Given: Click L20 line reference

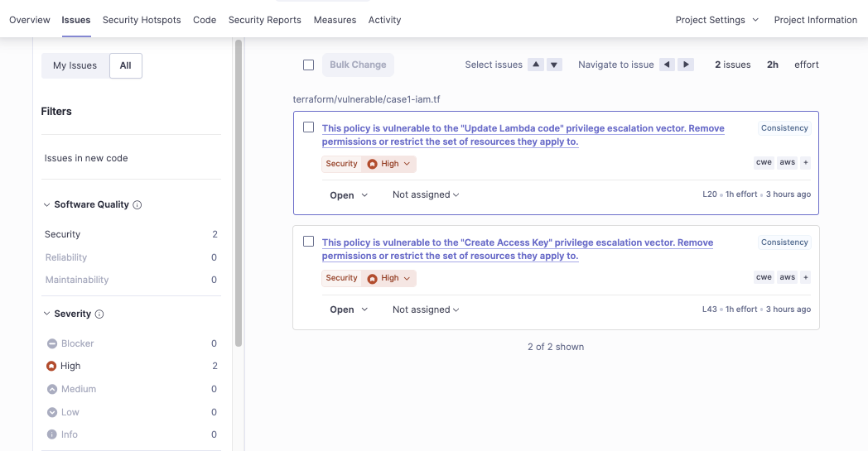Looking at the screenshot, I should (710, 194).
